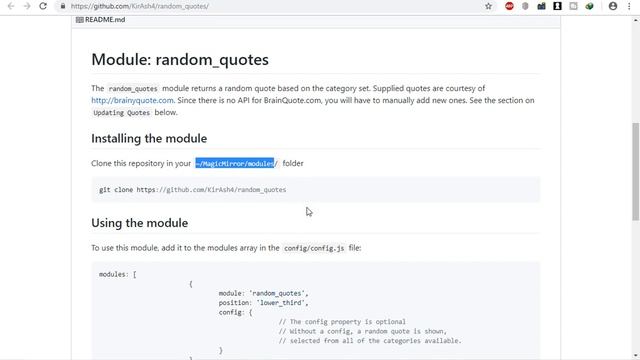Click the padlock icon in the address bar
The width and height of the screenshot is (640, 360).
[62, 6]
